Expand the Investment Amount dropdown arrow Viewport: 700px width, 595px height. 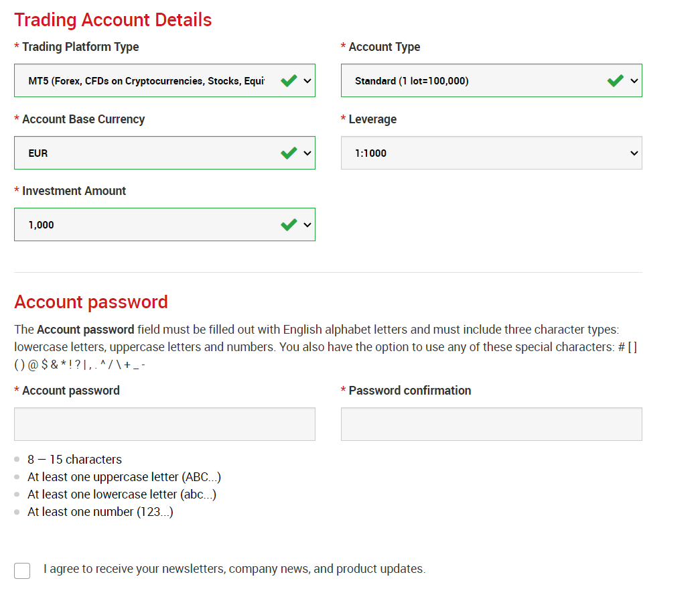[x=307, y=225]
